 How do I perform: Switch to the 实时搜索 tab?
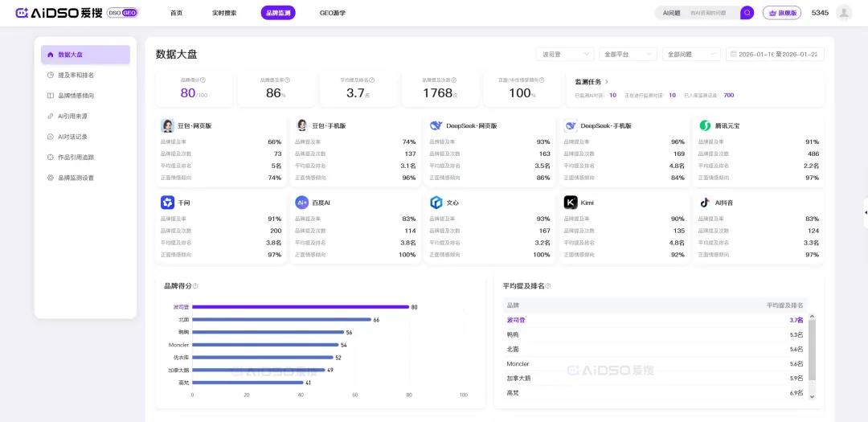click(224, 13)
